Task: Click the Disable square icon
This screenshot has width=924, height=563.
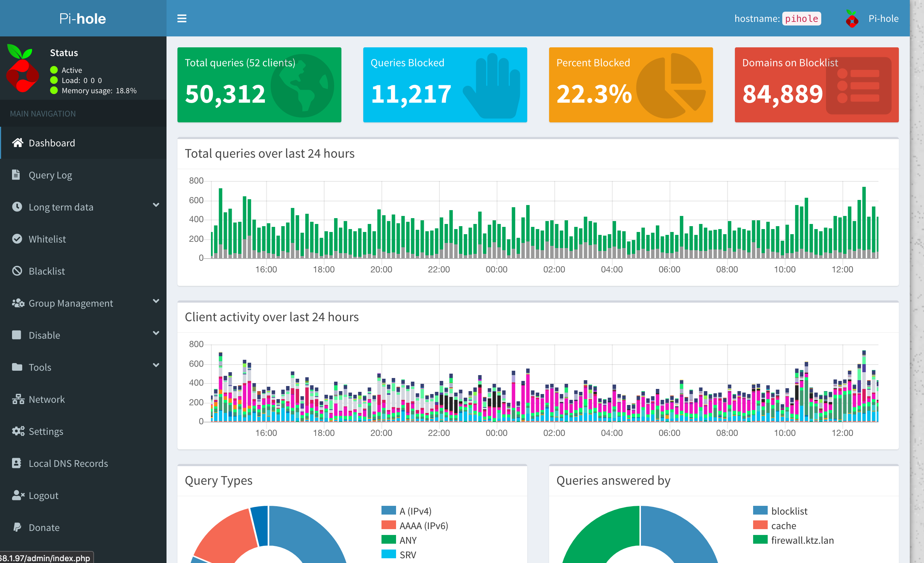Action: pyautogui.click(x=16, y=335)
